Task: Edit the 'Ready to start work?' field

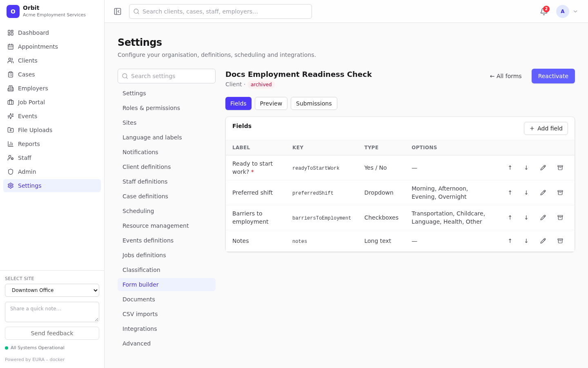Action: [543, 168]
